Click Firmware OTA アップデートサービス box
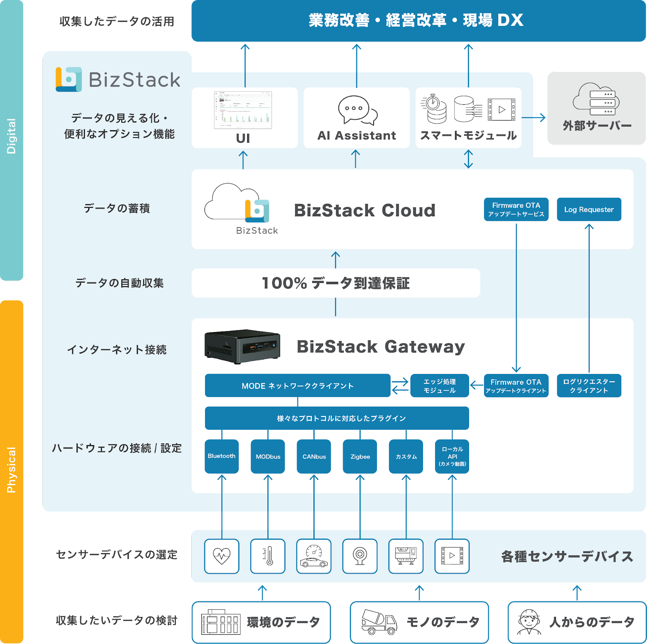The width and height of the screenshot is (647, 644). (x=516, y=209)
